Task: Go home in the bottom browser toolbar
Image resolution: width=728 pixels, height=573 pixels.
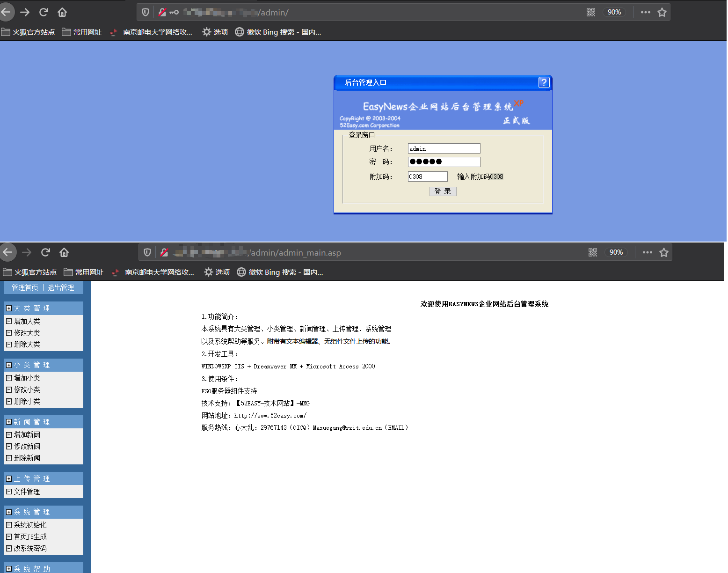Action: [64, 252]
